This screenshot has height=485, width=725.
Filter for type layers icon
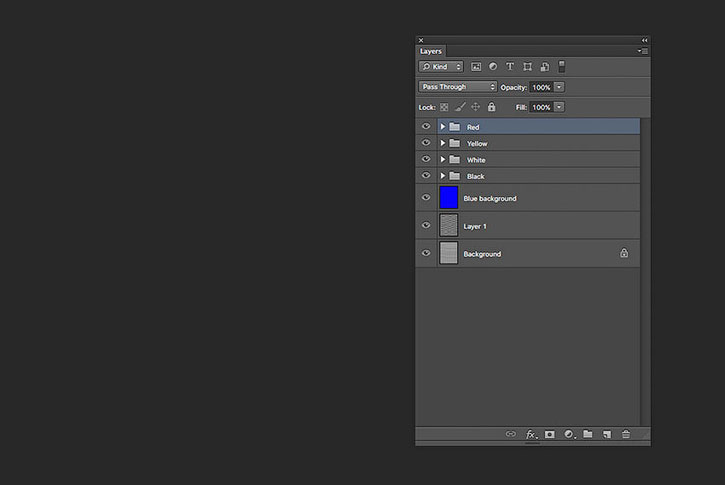click(x=510, y=67)
